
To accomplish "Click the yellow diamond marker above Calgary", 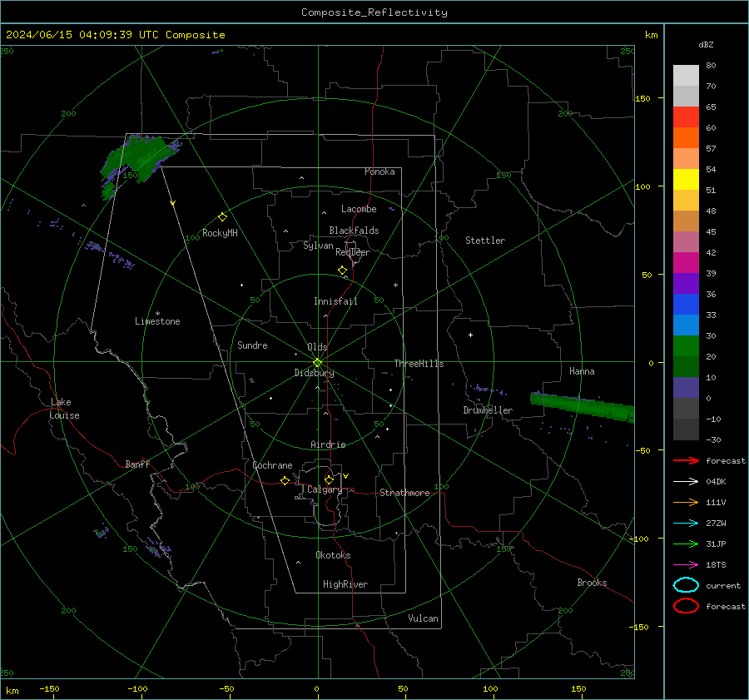I will pos(329,479).
